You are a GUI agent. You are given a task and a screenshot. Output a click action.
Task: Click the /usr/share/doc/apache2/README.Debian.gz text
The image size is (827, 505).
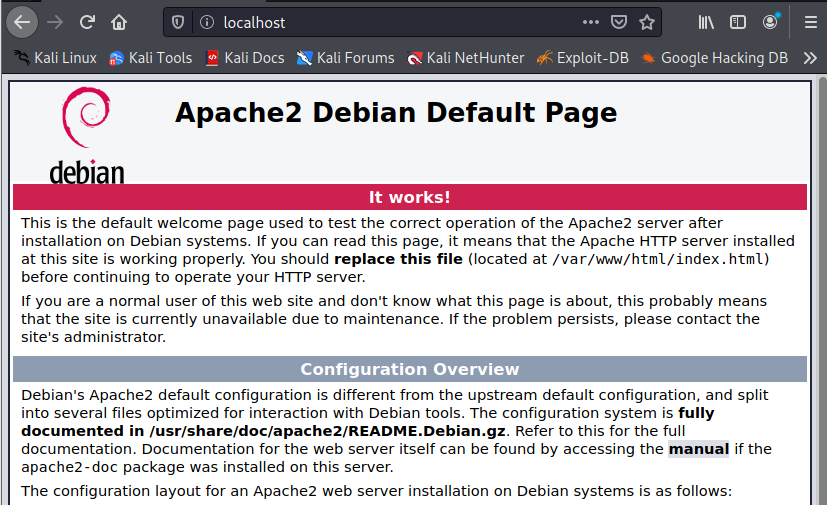[x=328, y=431]
